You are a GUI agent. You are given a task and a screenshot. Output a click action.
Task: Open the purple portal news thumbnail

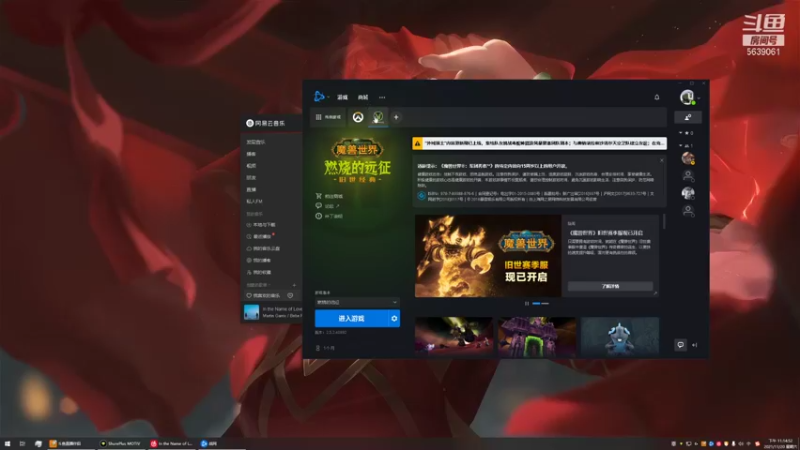[537, 335]
